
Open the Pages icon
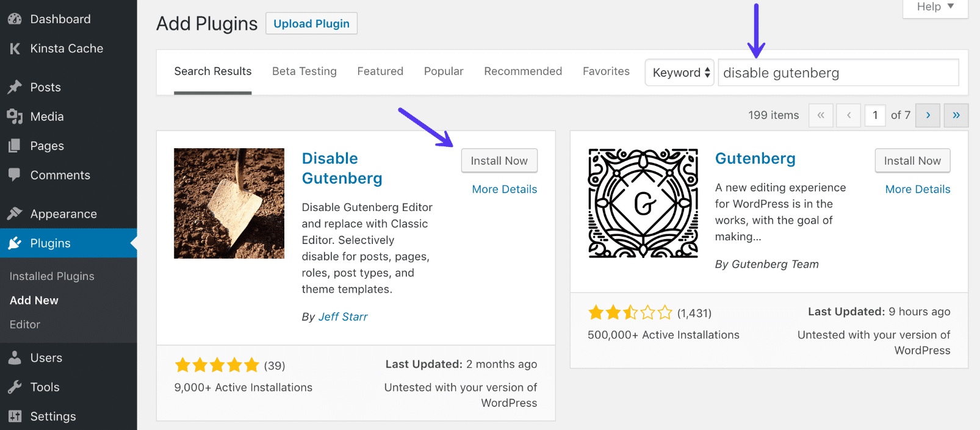point(14,146)
